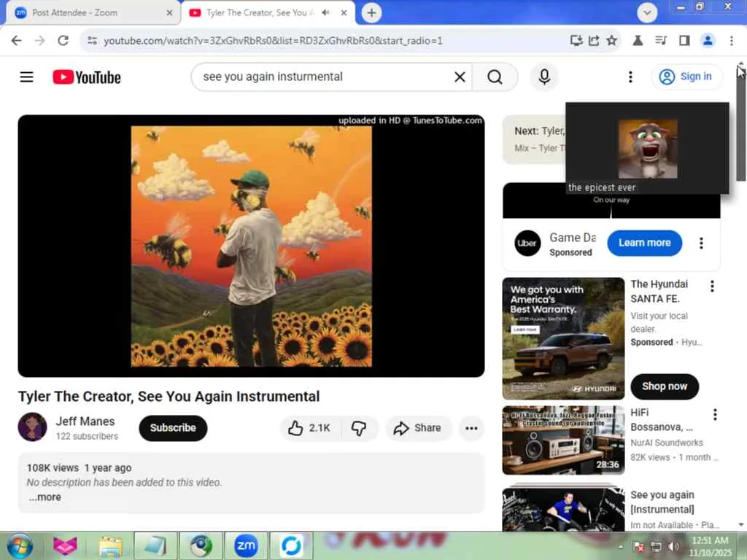Click the video player album art
Viewport: 747px width, 560px height.
click(251, 246)
